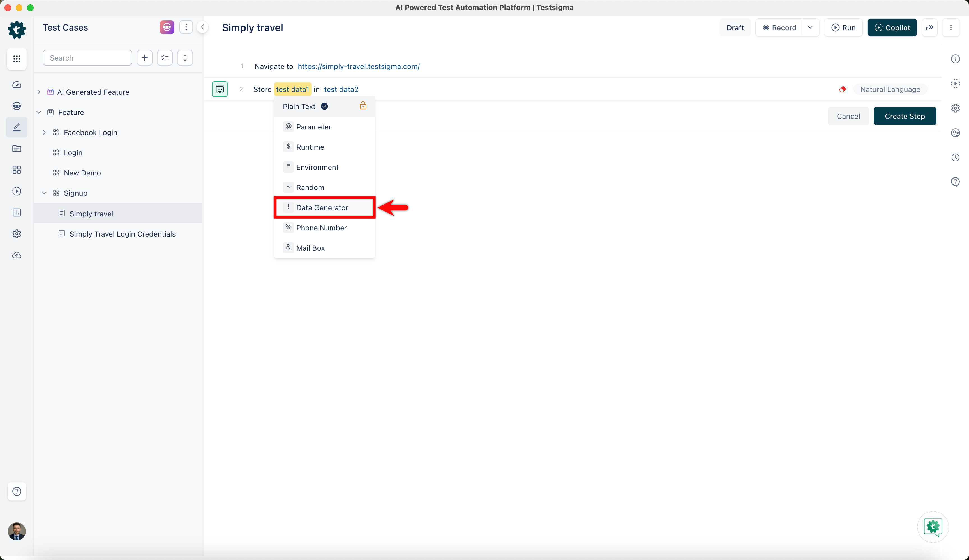Image resolution: width=969 pixels, height=560 pixels.
Task: Open the help question mark in left sidebar
Action: tap(17, 491)
